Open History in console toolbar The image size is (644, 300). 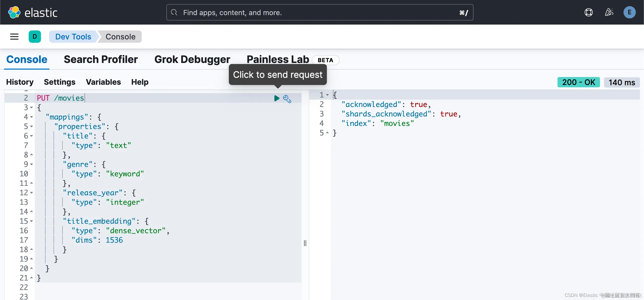(x=20, y=82)
